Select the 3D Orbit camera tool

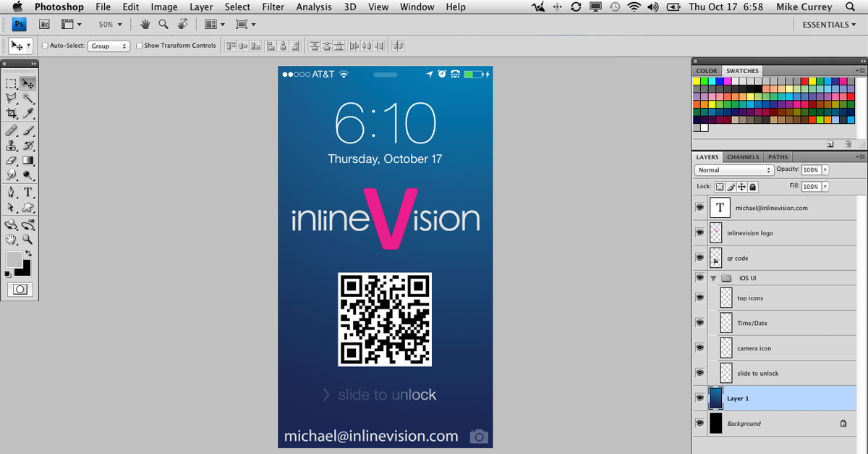point(28,225)
